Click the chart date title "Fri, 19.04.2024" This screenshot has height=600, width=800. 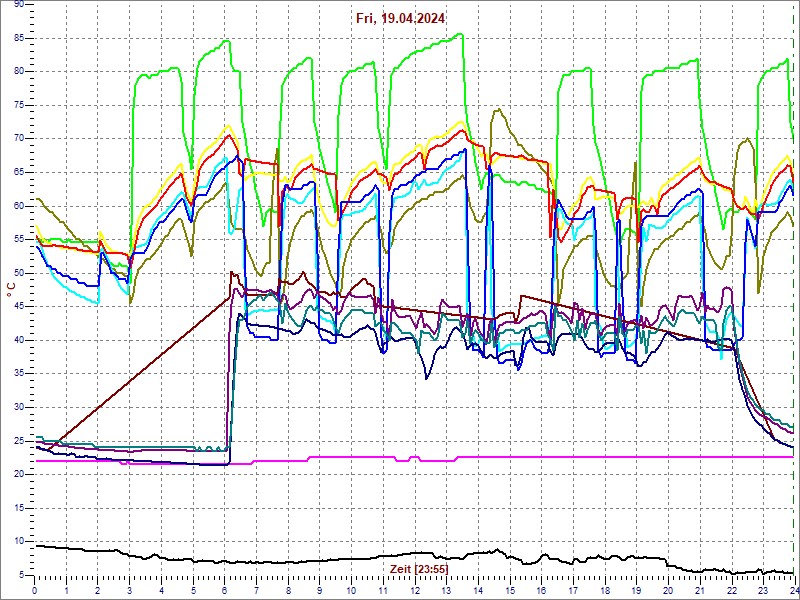(401, 19)
